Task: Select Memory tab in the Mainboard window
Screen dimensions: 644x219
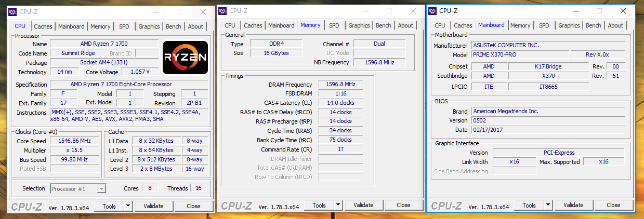Action: pos(520,25)
